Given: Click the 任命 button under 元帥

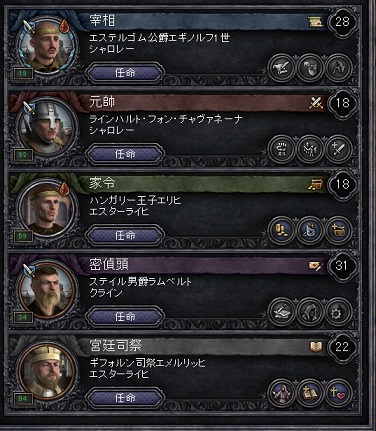Looking at the screenshot, I should (x=125, y=154).
